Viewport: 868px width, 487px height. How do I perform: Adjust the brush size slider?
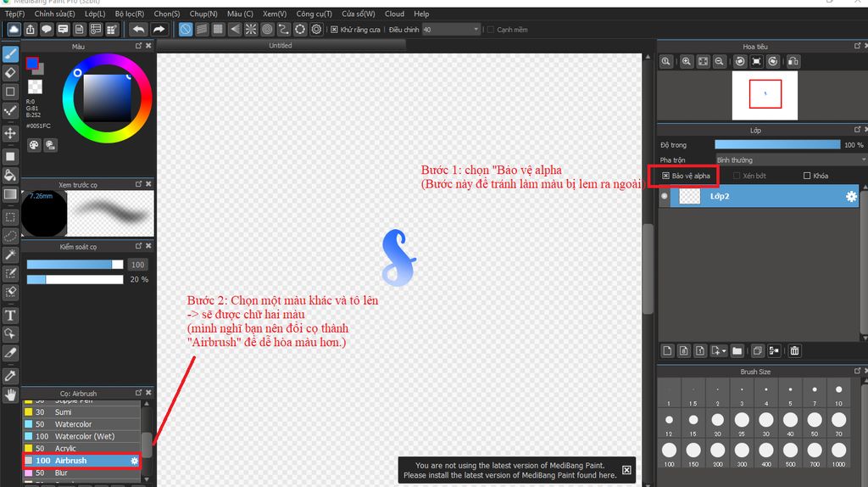tap(75, 265)
